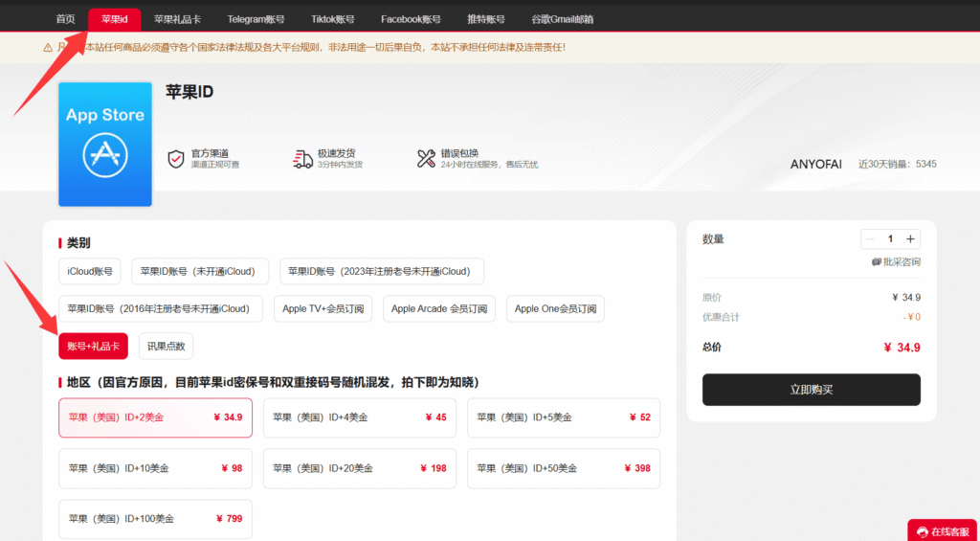Open the 谷歌Gmail邮箱 tab

coord(563,19)
